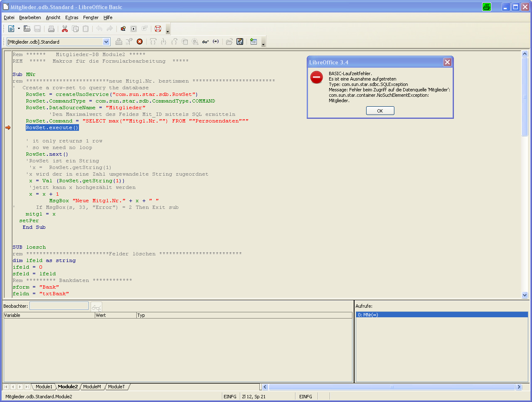Click code editor vertical scrollbar down arrow

click(x=525, y=295)
